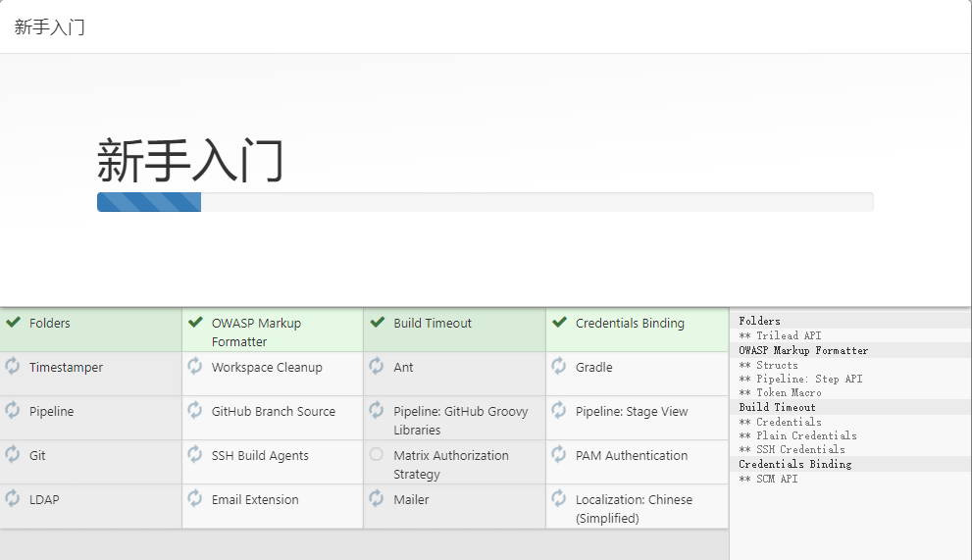This screenshot has width=972, height=560.
Task: Click the loading icon next to Mailer
Action: coord(377,499)
